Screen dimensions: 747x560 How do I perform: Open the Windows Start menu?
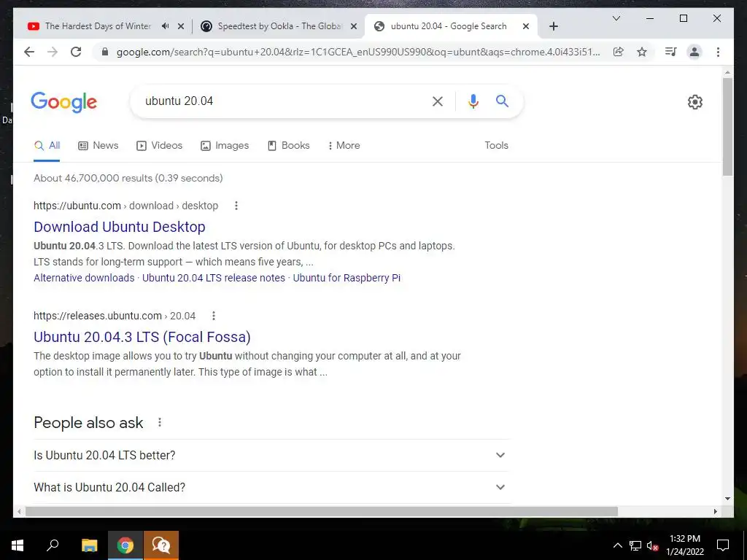[x=18, y=545]
